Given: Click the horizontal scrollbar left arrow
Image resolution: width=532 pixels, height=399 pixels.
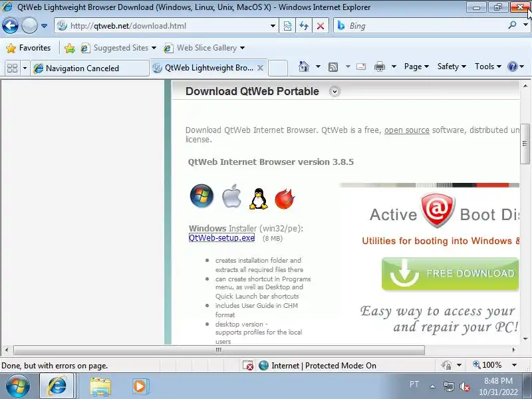Looking at the screenshot, I should click(7, 350).
